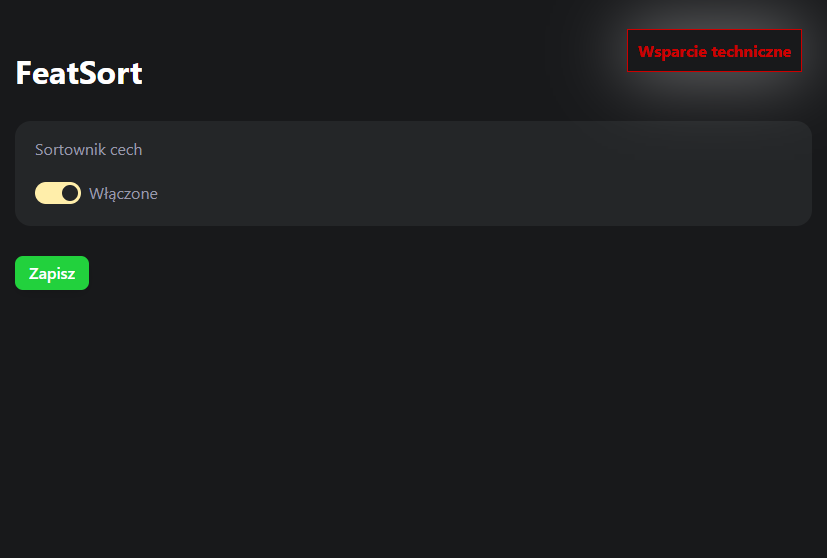Confirm the configuration using Zapisz
827x558 pixels.
coord(52,273)
